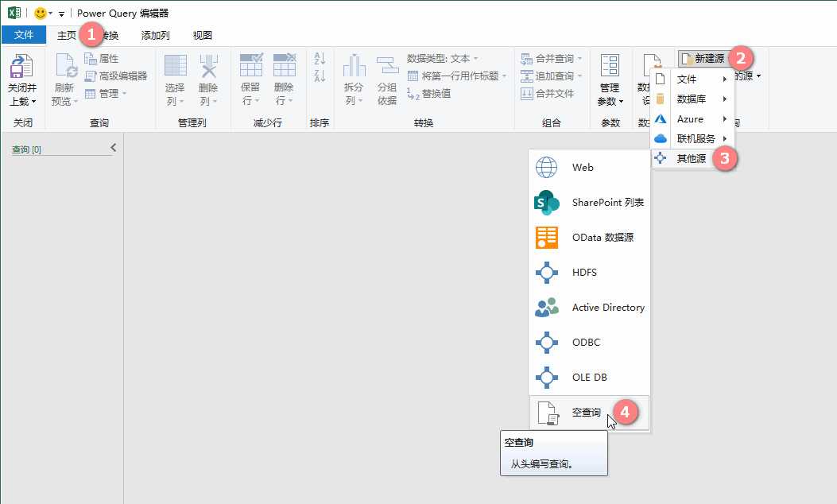This screenshot has width=837, height=504.
Task: Open the 文件 submenu in 新建源 menu
Action: click(692, 79)
